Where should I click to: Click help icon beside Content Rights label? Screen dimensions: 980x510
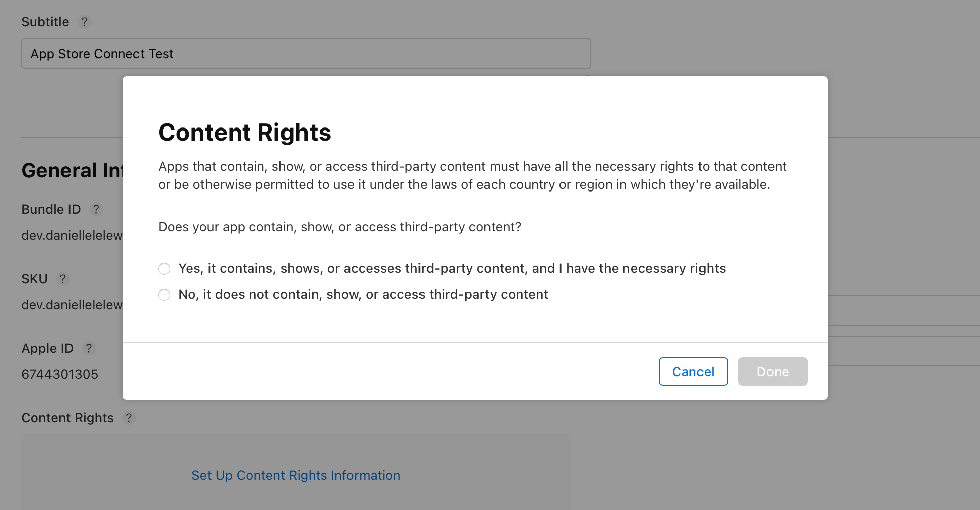pos(129,418)
